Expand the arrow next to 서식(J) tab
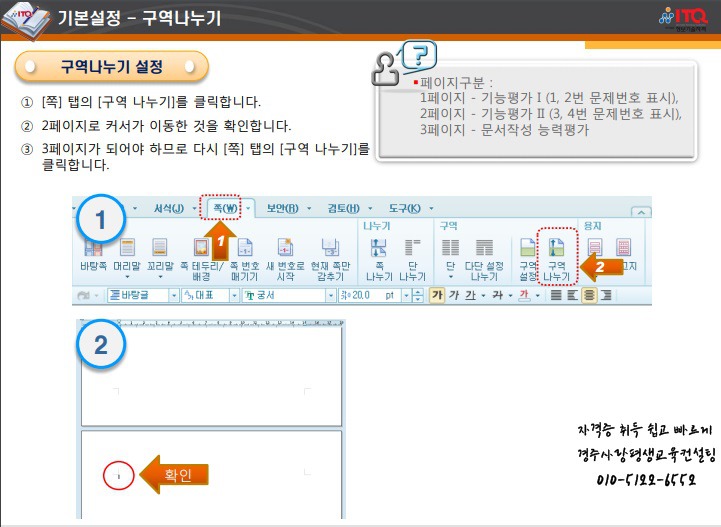Image resolution: width=721 pixels, height=527 pixels. pos(194,208)
